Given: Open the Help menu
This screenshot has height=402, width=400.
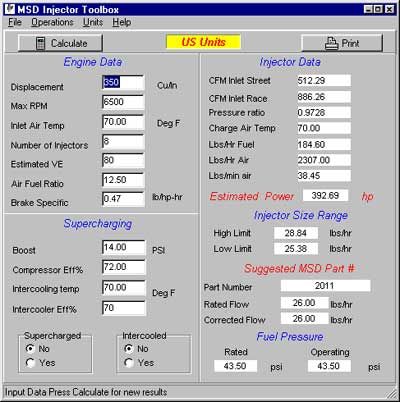Looking at the screenshot, I should coord(122,22).
